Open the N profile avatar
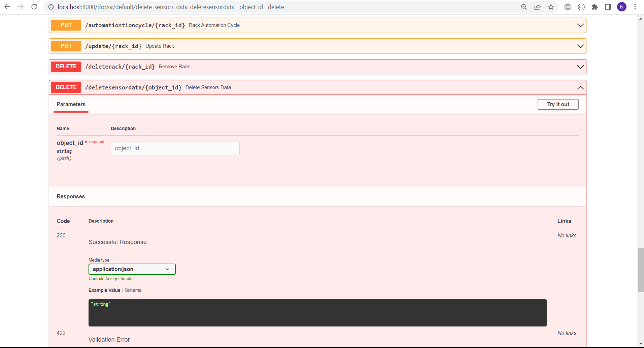 621,7
